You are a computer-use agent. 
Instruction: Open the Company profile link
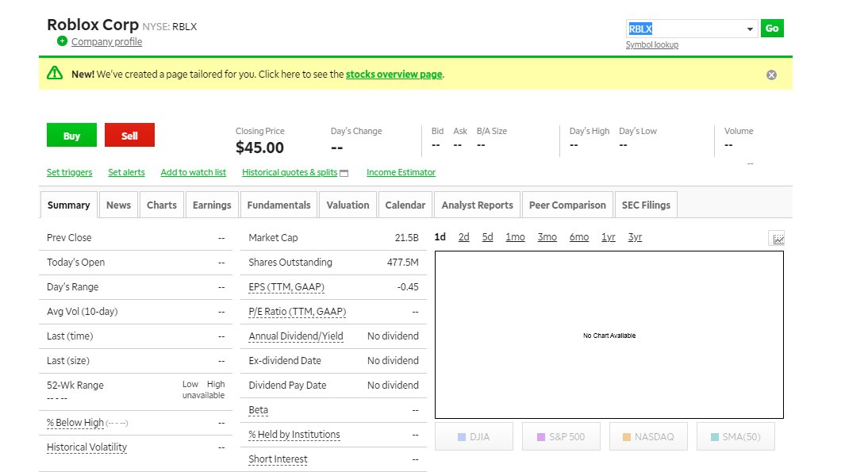pos(106,42)
